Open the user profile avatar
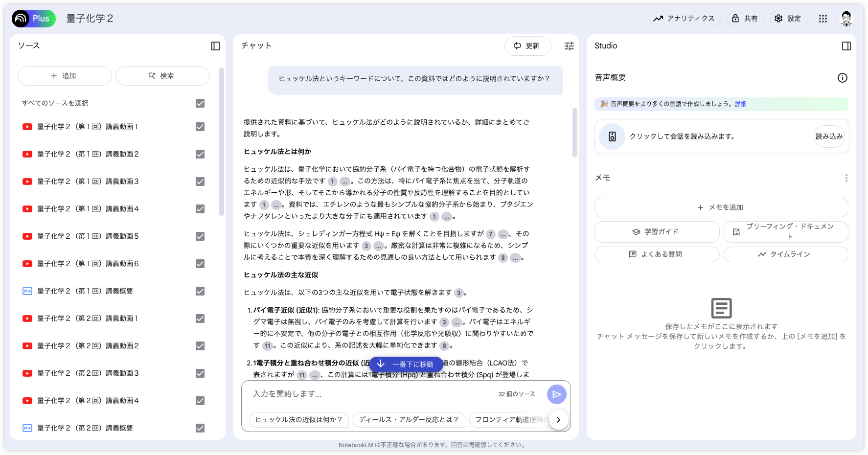Screen dimensions: 868x455 [846, 19]
